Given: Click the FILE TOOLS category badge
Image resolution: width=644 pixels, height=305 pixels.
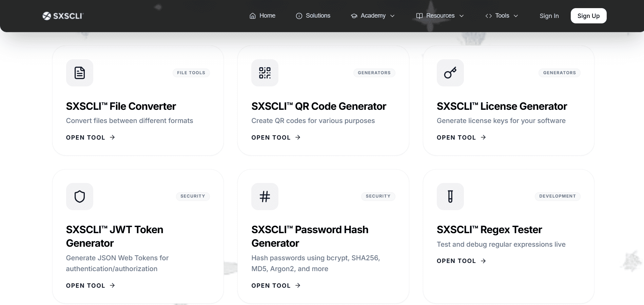Looking at the screenshot, I should pos(191,73).
